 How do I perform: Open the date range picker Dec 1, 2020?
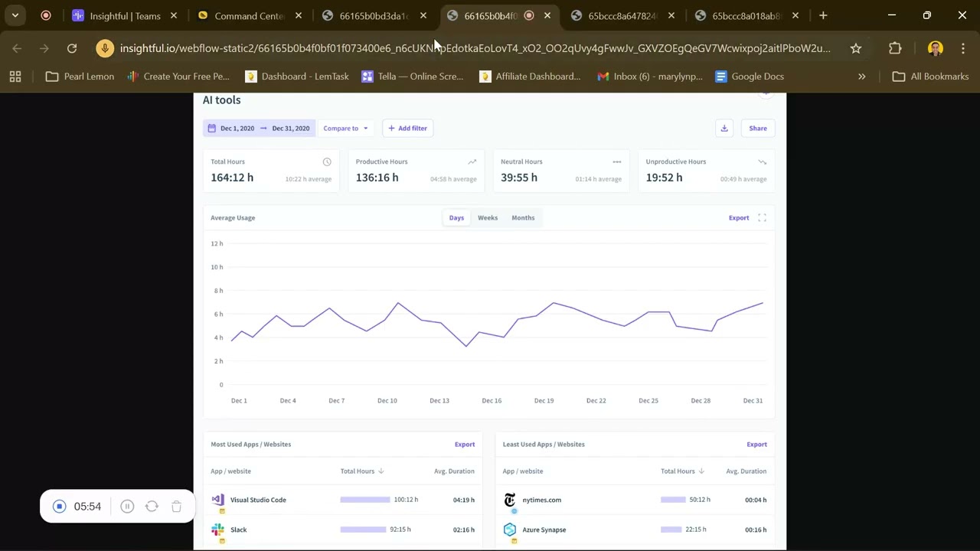(260, 128)
